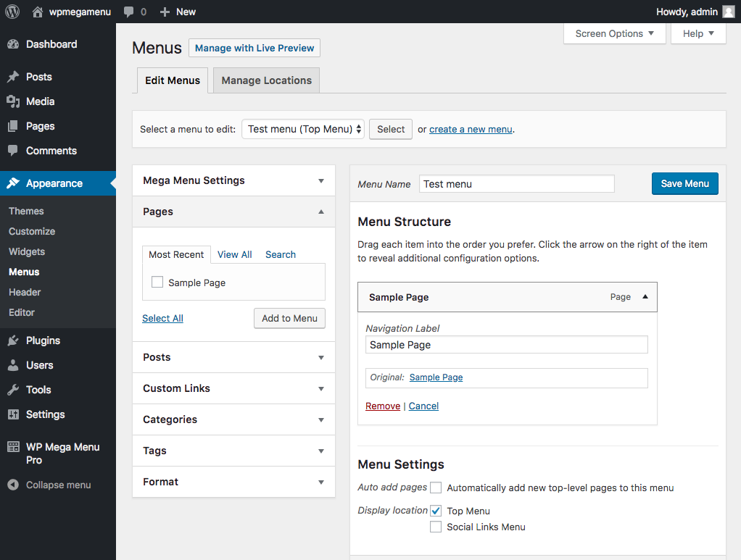The height and width of the screenshot is (560, 741).
Task: Open the Original Sample Page link
Action: [x=436, y=377]
